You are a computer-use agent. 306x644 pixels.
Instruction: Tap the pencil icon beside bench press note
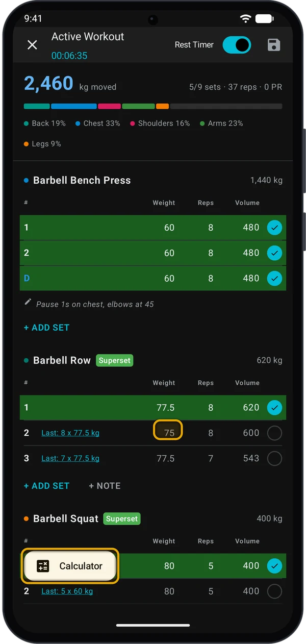point(28,302)
